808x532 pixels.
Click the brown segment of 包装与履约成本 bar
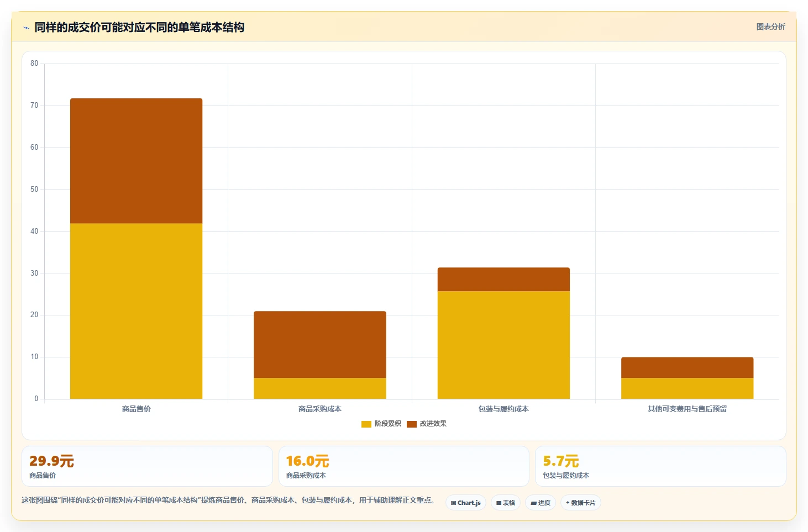tap(503, 280)
